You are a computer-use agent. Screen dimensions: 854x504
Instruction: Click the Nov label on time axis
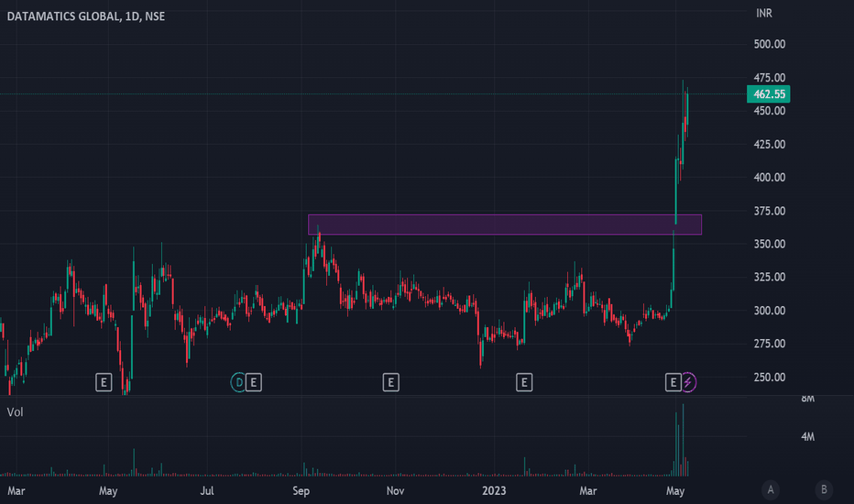click(396, 491)
